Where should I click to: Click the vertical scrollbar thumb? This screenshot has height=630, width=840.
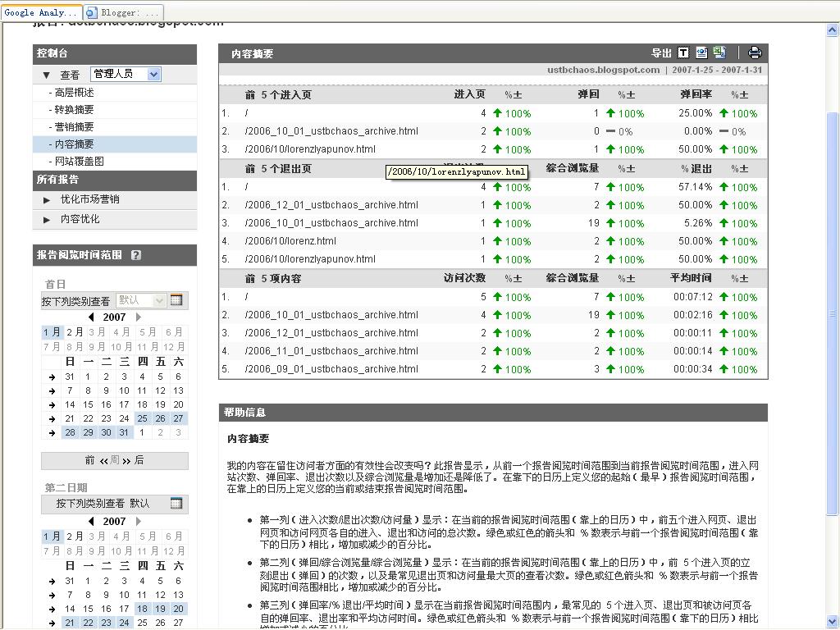833,313
